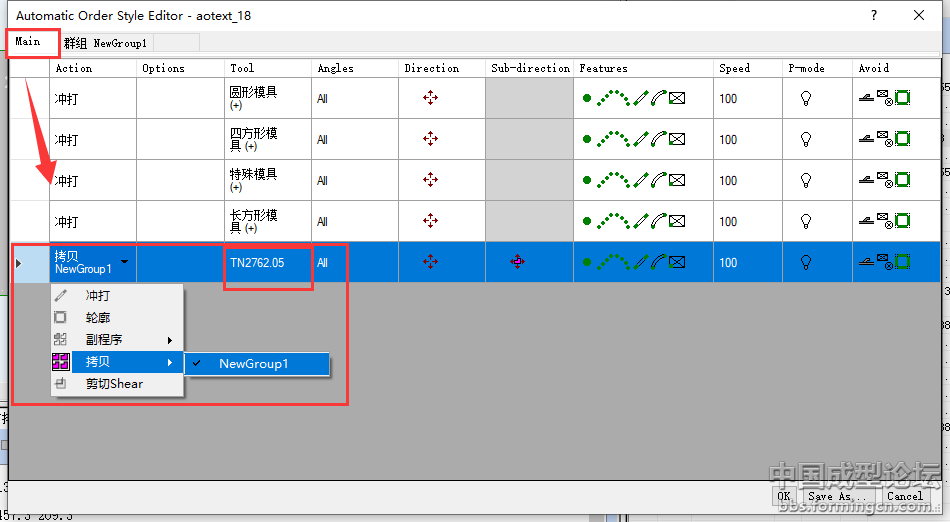Click the P-mode lightbulb in the first row
Viewport: 950px width, 522px height.
click(806, 98)
